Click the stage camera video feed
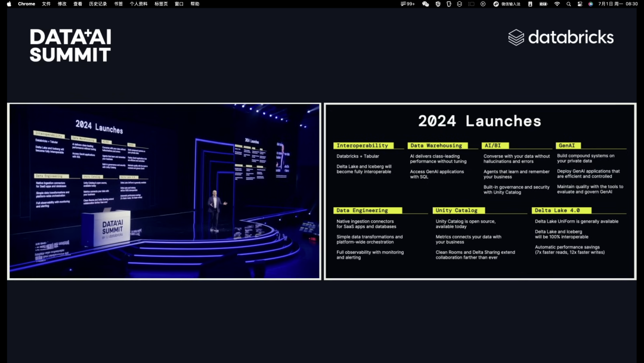This screenshot has width=644, height=363. click(x=165, y=191)
